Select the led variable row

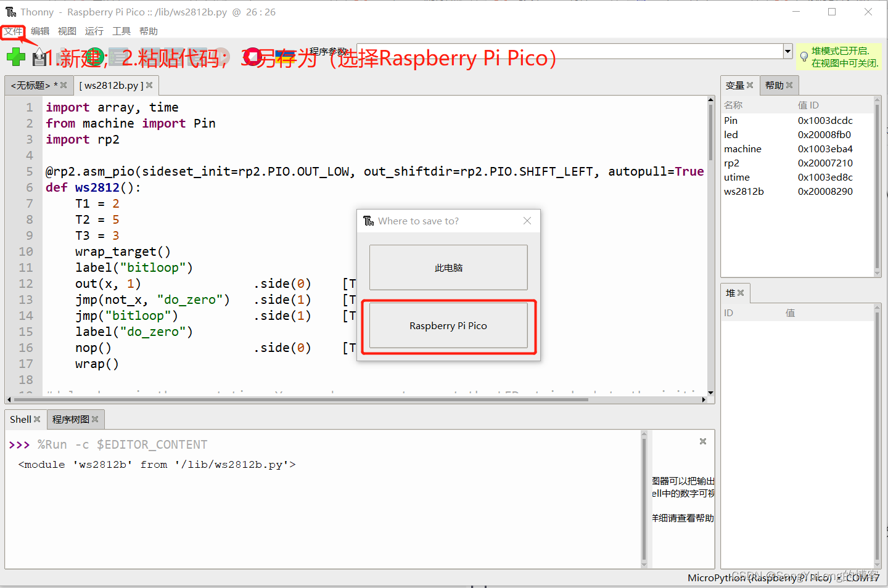coord(797,134)
